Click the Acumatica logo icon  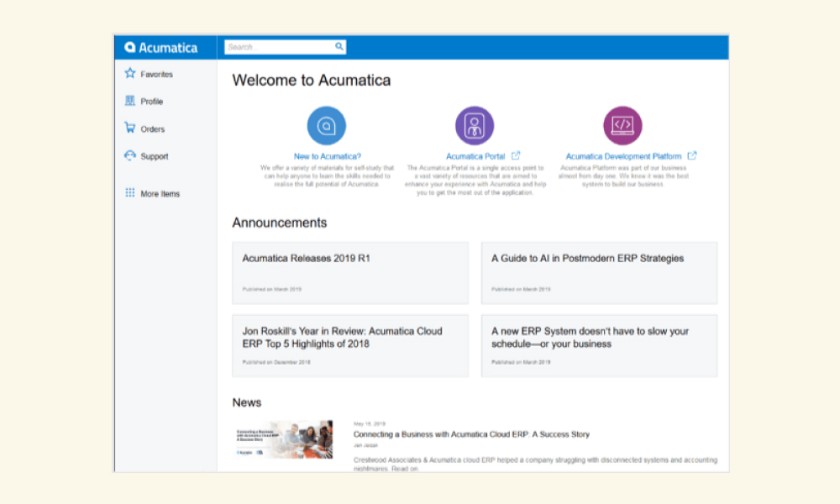(129, 47)
